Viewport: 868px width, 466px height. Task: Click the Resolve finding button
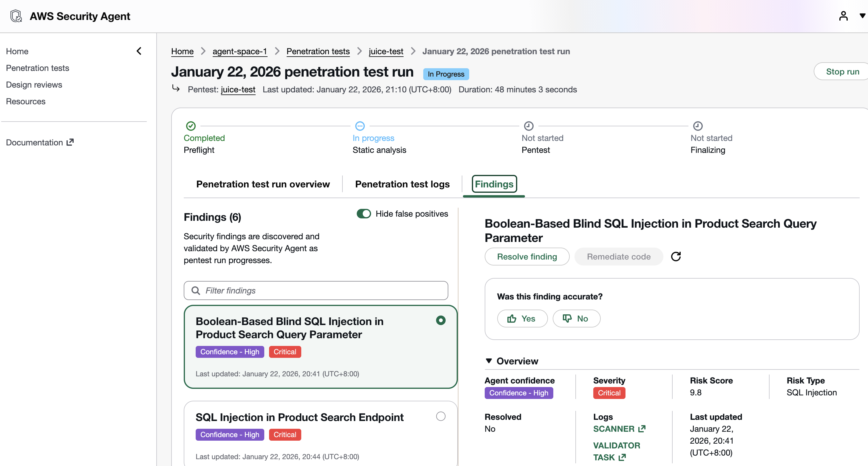[x=527, y=257]
